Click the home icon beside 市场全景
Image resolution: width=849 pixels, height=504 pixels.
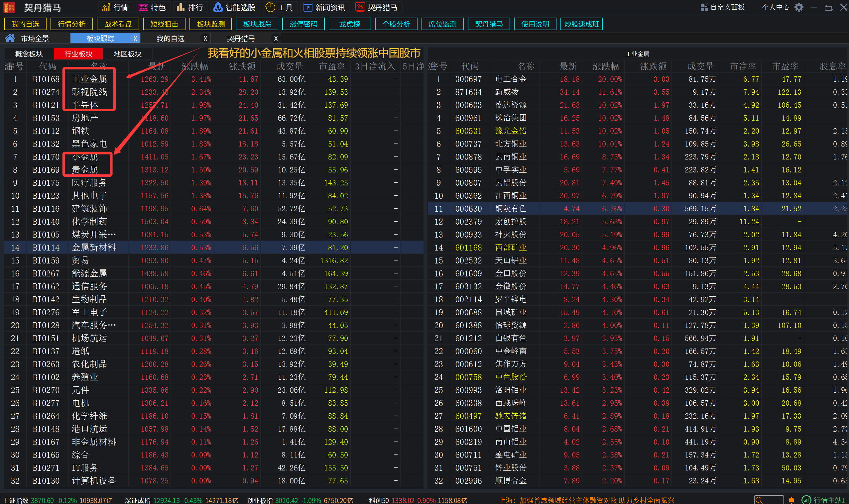coord(10,39)
